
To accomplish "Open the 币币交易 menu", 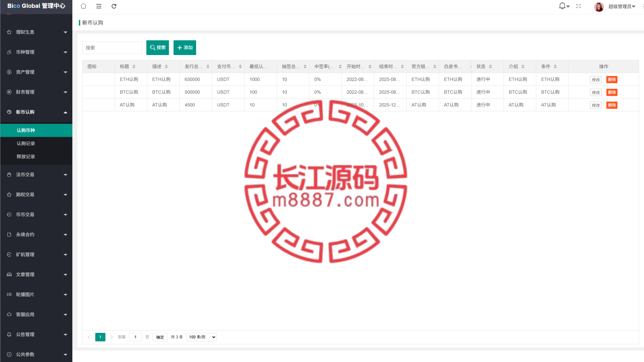I will pos(36,215).
